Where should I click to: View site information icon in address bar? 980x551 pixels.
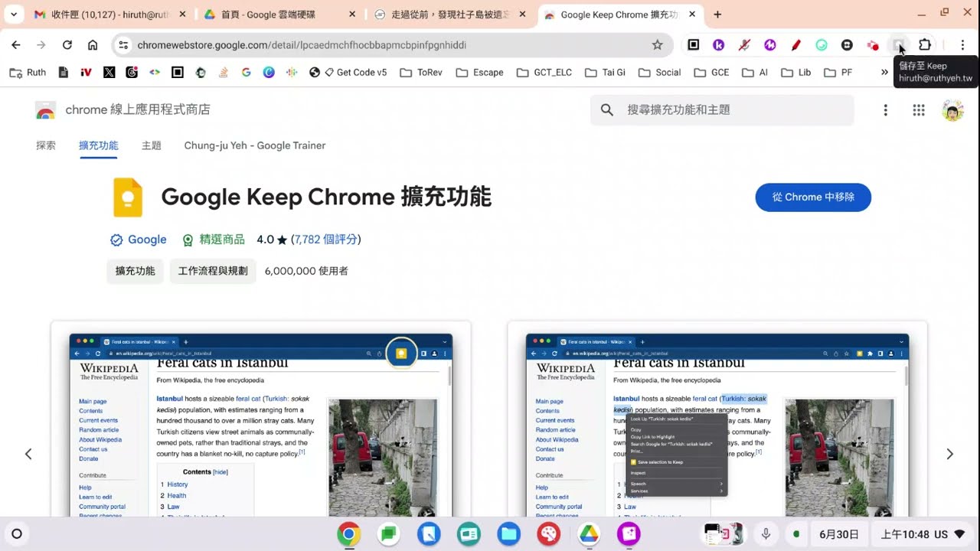tap(123, 45)
